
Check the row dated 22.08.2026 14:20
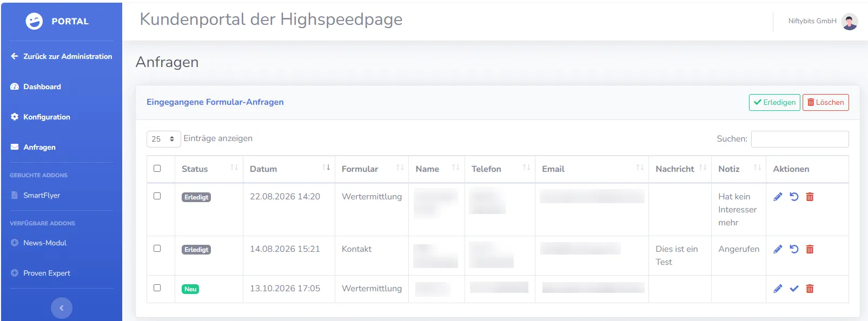click(x=157, y=196)
